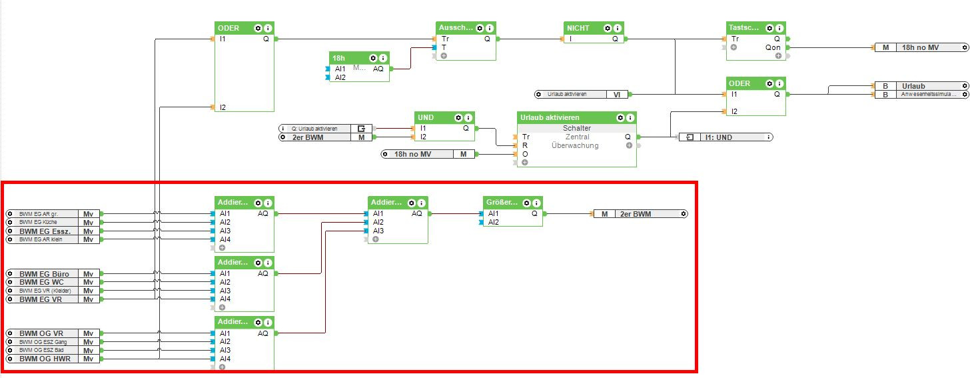980x378 pixels.
Task: Show info of Addier block feeding Größer...
Action: (x=420, y=203)
